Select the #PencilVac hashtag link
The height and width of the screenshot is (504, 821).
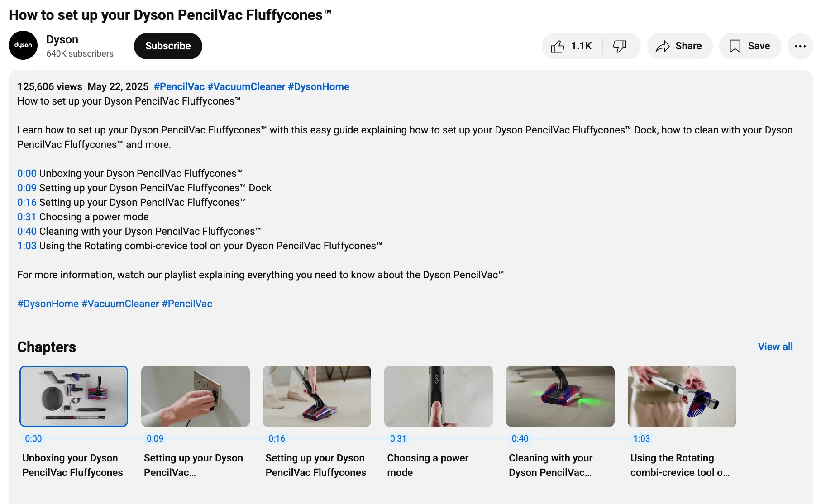[179, 86]
